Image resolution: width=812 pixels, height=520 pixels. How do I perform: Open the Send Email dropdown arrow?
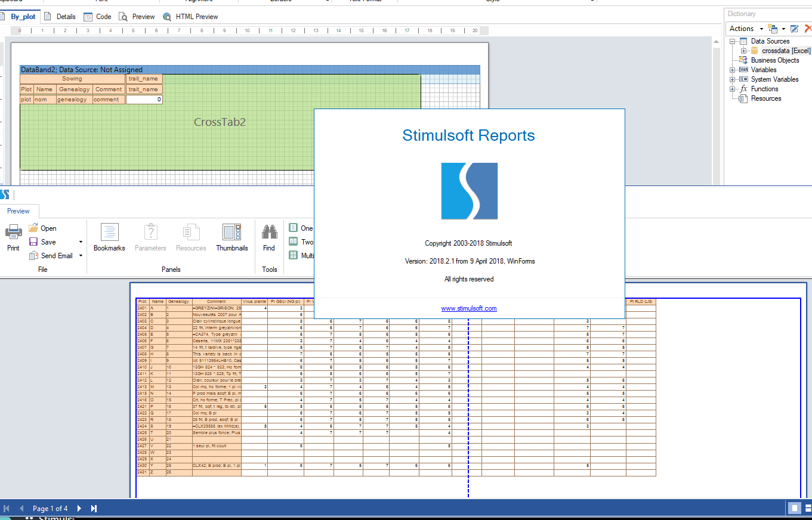point(81,256)
